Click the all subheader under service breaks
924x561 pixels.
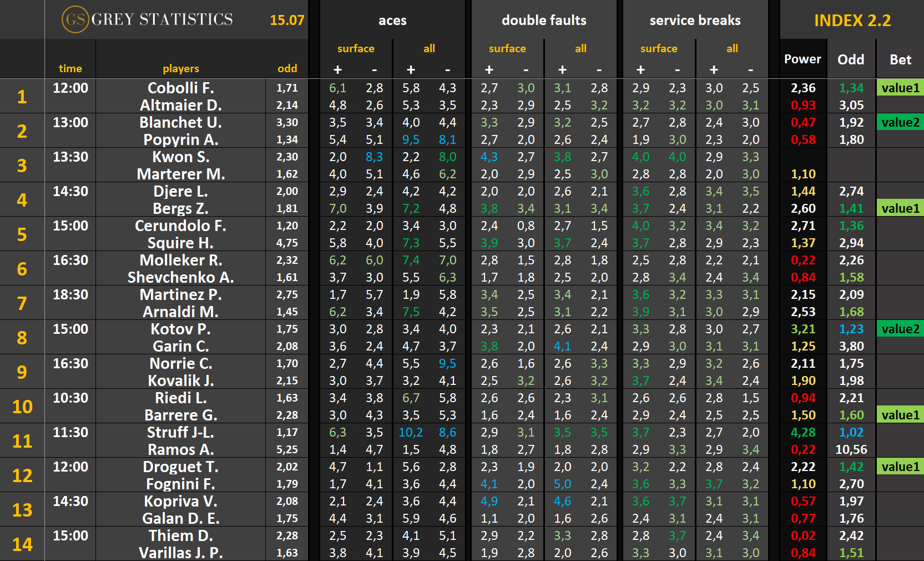pos(732,48)
